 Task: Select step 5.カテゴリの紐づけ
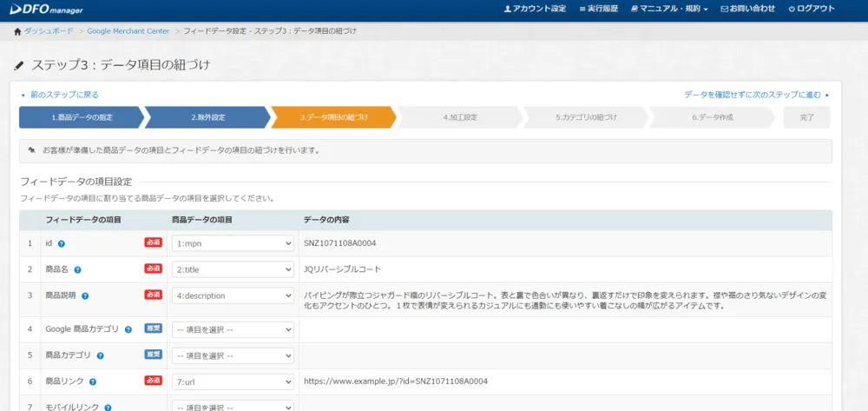point(586,117)
